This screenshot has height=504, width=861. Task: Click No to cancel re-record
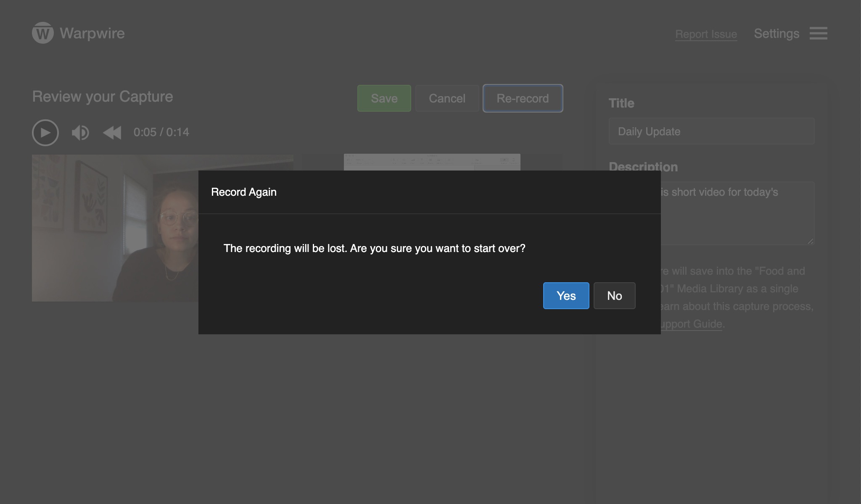coord(614,295)
